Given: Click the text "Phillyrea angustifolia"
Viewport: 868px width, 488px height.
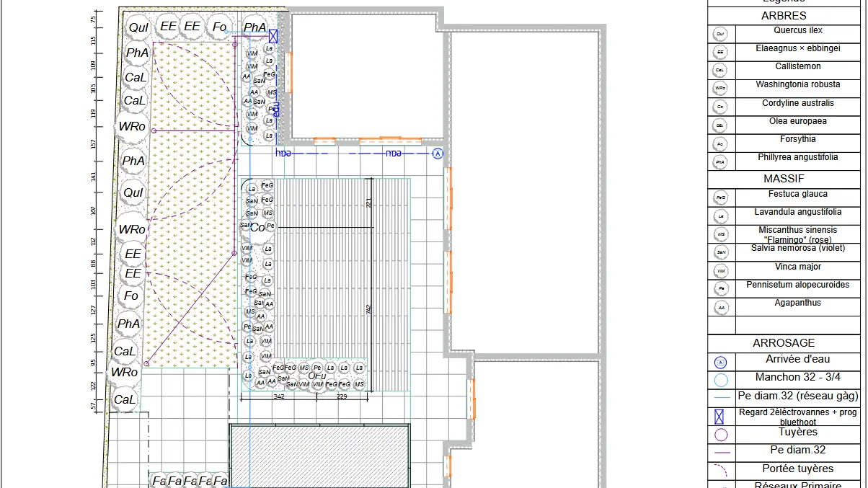Looking at the screenshot, I should tap(798, 157).
